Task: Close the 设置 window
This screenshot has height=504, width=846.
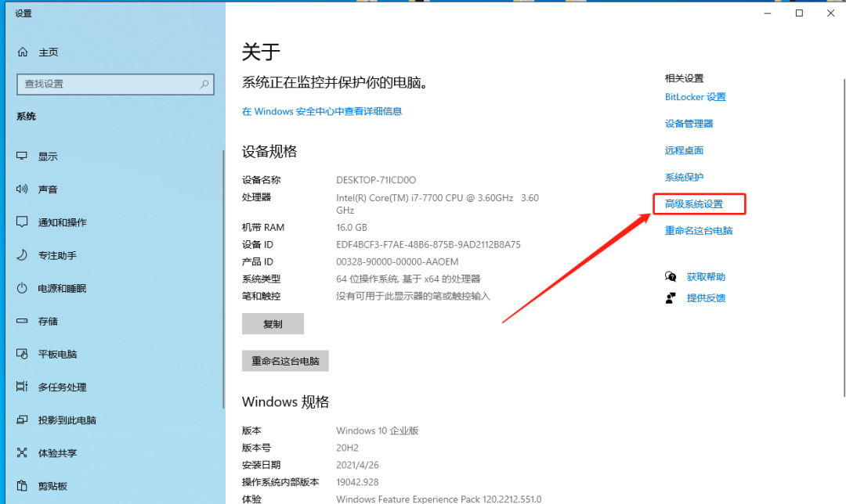Action: tap(831, 13)
